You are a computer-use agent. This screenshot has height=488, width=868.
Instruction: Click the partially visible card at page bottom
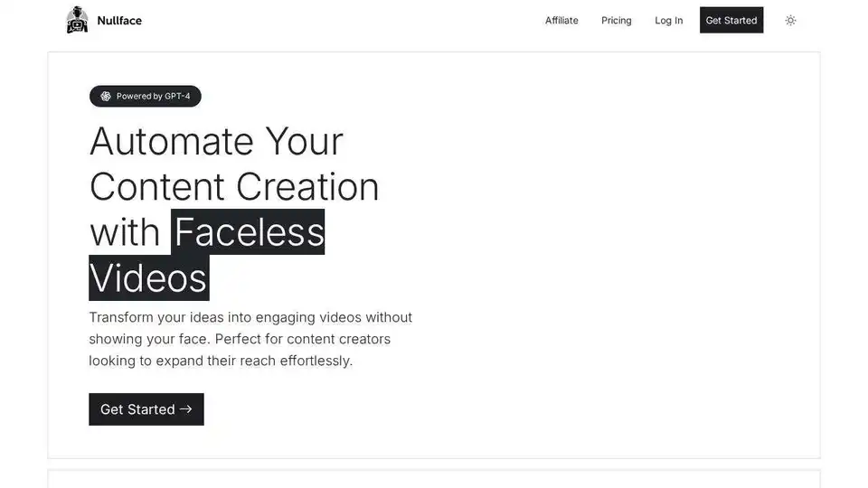point(434,479)
